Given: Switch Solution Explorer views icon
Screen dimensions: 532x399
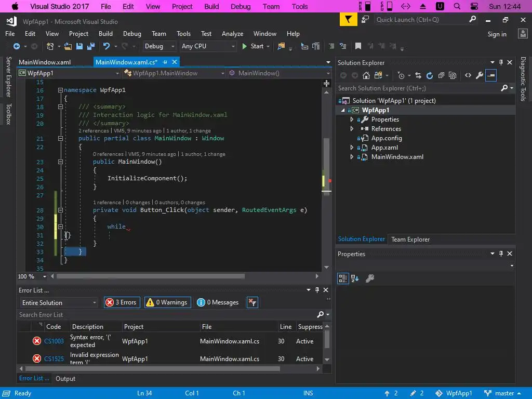Looking at the screenshot, I should [x=378, y=75].
